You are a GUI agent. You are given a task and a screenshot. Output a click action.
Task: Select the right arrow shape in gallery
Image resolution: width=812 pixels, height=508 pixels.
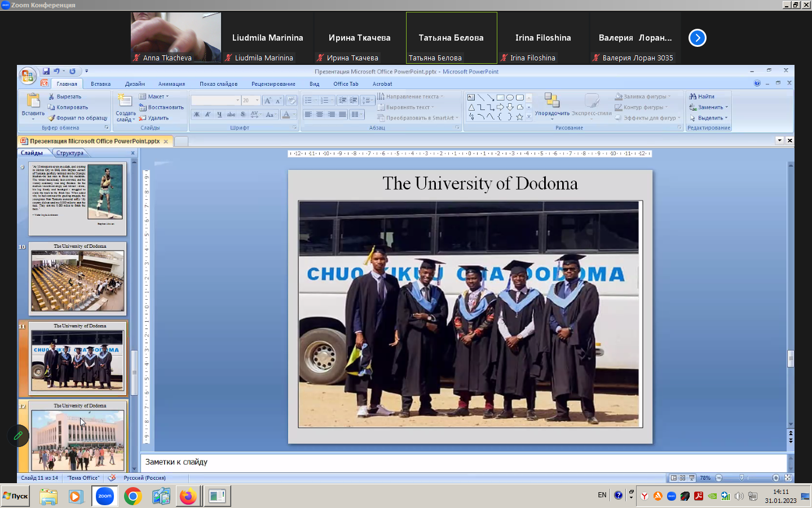pos(500,107)
